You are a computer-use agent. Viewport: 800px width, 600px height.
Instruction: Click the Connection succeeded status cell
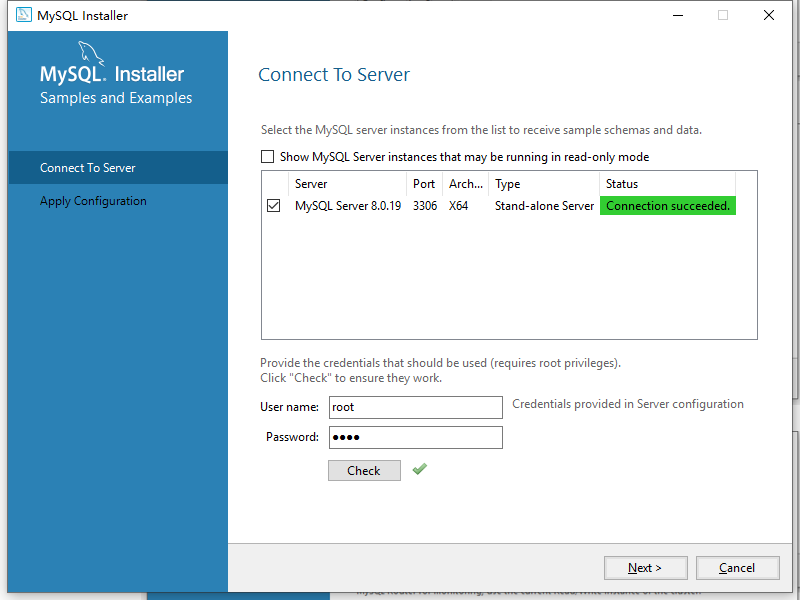tap(668, 206)
